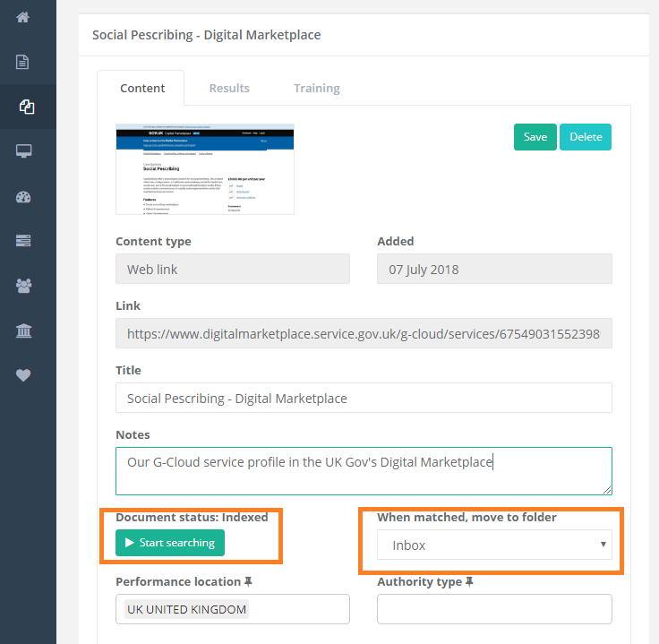This screenshot has height=644, width=659.
Task: Click the Authority type input field
Action: [x=494, y=609]
